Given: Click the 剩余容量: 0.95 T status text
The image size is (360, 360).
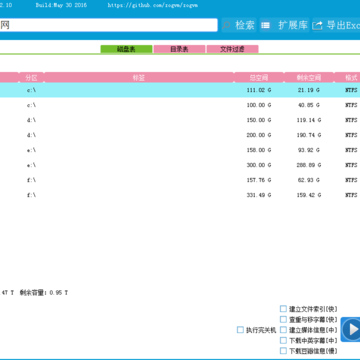Looking at the screenshot, I should tap(44, 293).
